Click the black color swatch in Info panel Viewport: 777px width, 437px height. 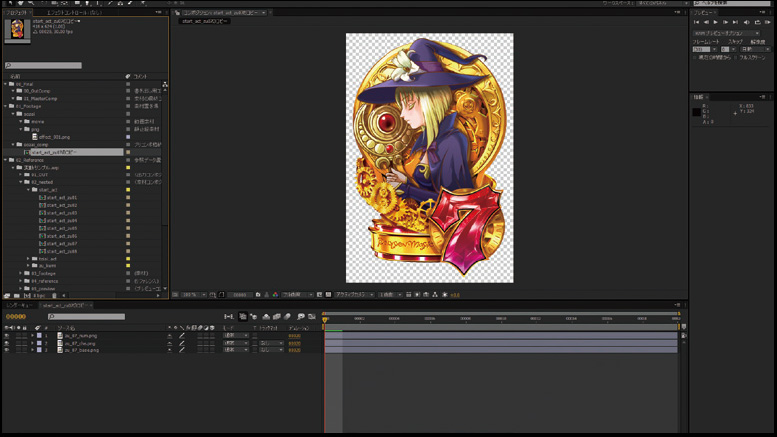(x=696, y=112)
